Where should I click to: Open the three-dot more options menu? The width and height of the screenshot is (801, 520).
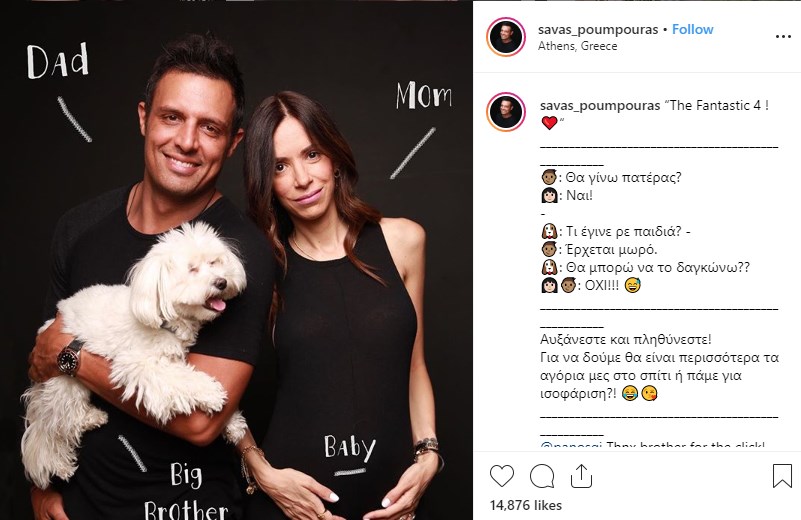click(x=783, y=36)
